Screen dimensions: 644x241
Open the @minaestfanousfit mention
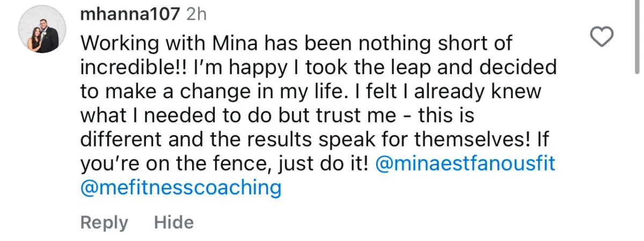465,164
